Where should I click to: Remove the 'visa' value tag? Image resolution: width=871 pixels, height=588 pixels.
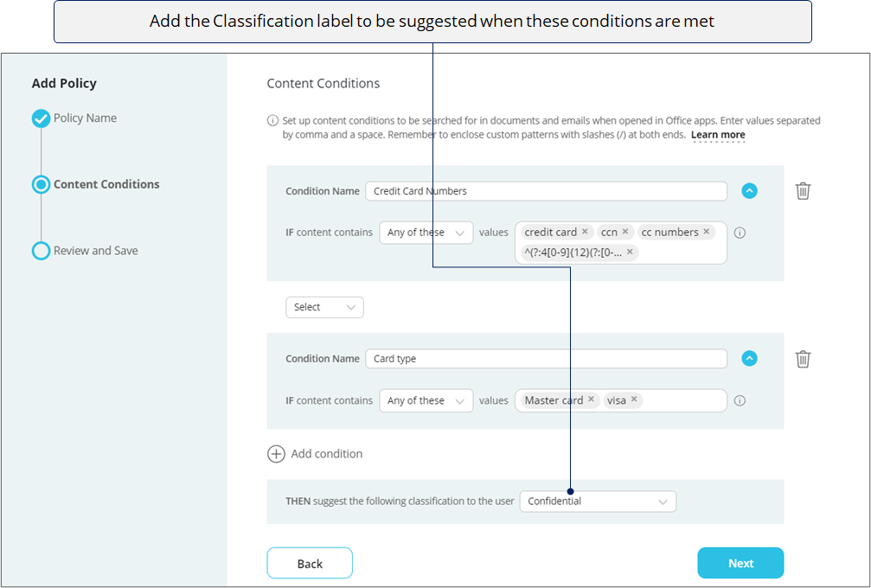634,399
